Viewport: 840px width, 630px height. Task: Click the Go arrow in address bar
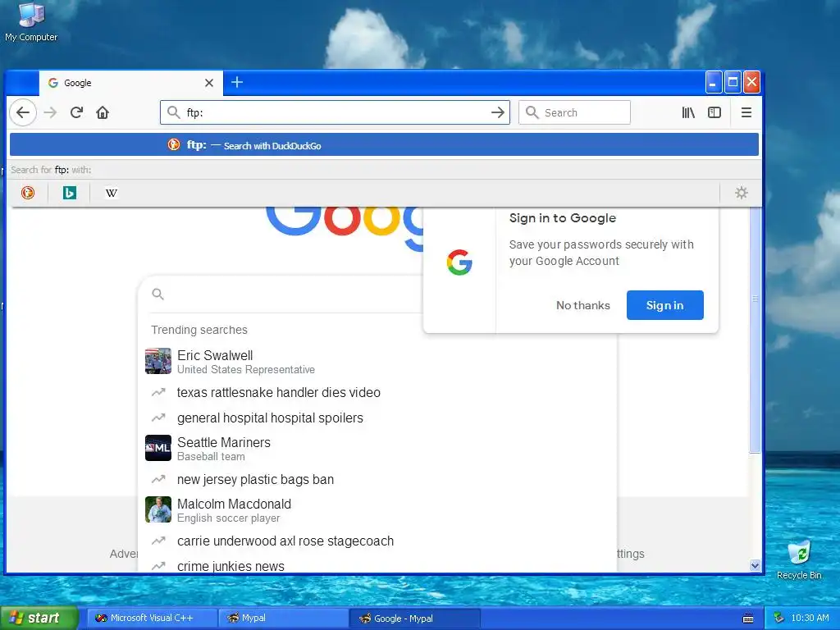point(498,112)
